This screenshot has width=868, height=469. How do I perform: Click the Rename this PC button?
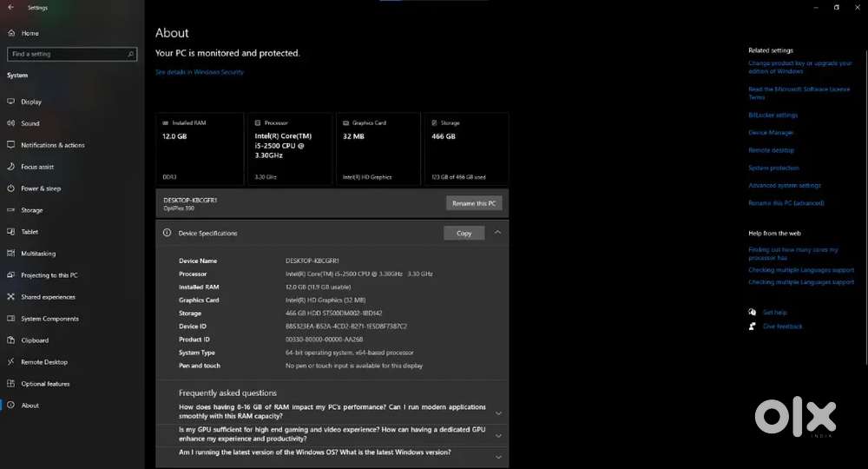tap(474, 203)
